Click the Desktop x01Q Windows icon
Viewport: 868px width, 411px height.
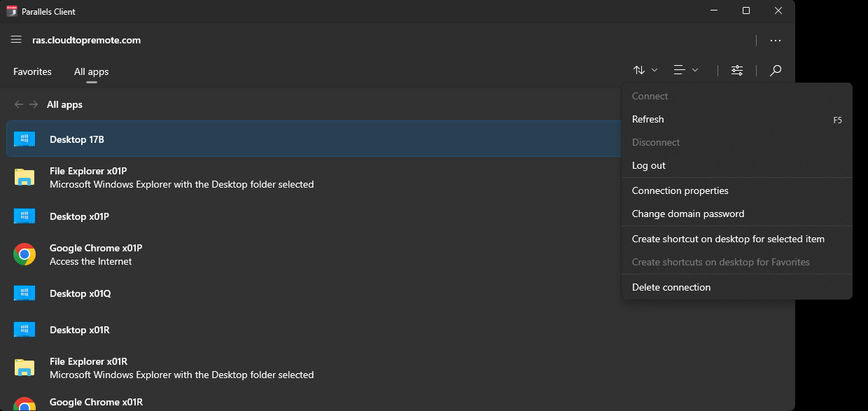(24, 293)
